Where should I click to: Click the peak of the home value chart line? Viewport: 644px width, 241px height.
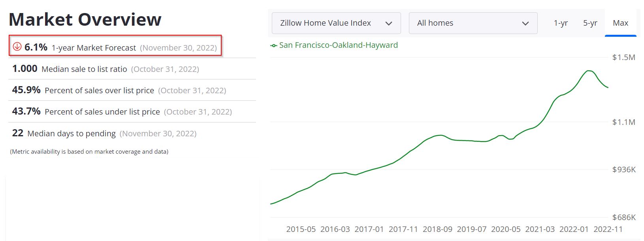click(x=588, y=70)
